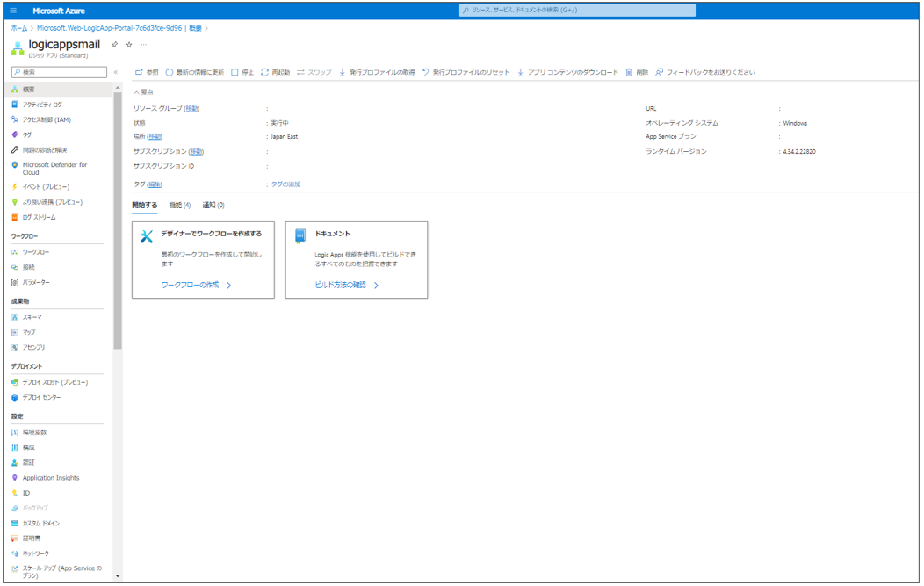Pin logicappsmail with the pushpin icon
Screen dimensions: 924x586
[x=114, y=45]
